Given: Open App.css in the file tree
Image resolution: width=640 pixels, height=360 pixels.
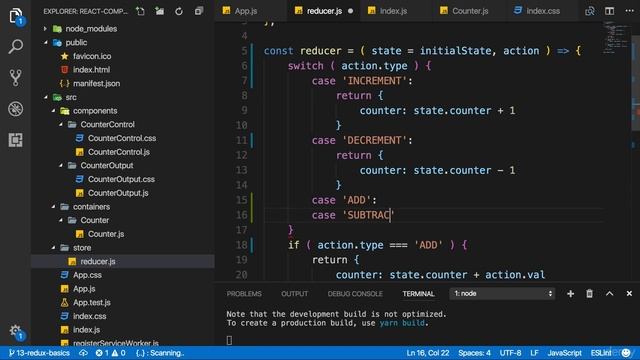Looking at the screenshot, I should tap(87, 275).
